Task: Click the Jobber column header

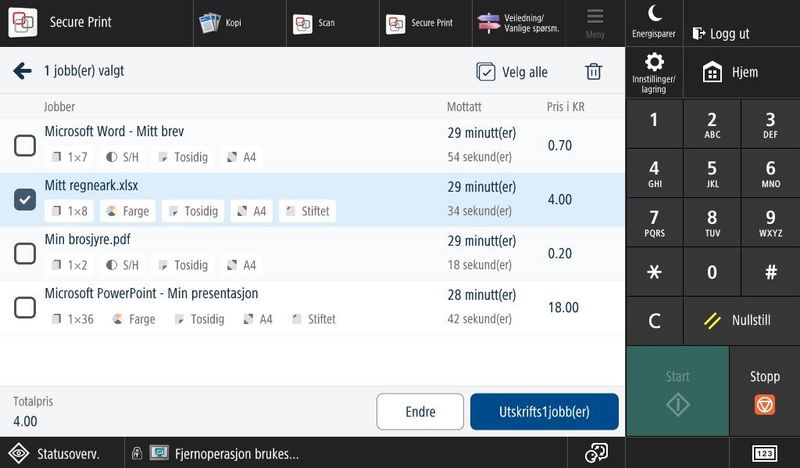Action: pyautogui.click(x=59, y=107)
